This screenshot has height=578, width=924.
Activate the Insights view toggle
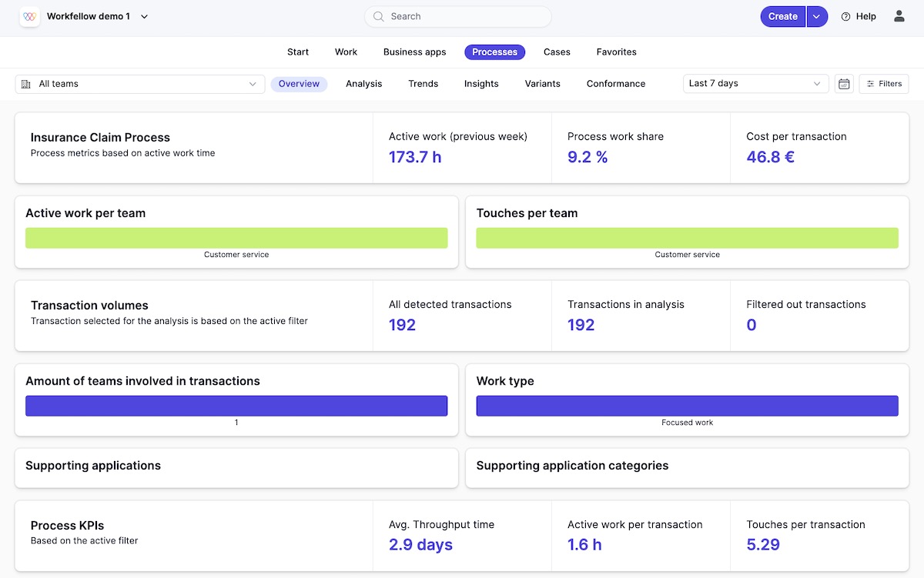pos(481,83)
